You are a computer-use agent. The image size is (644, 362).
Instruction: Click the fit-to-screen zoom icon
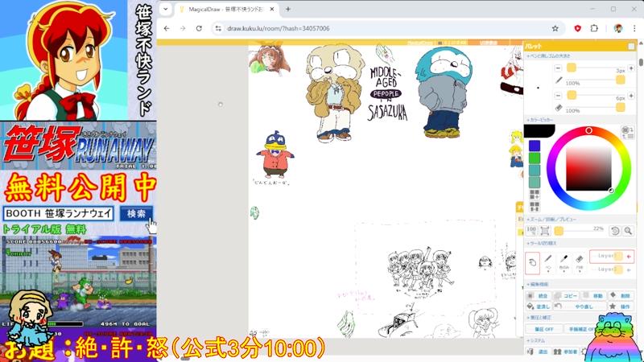point(545,231)
